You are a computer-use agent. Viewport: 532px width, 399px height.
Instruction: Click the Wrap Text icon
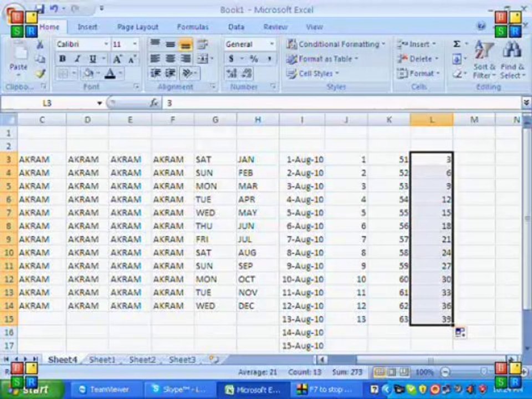pos(203,44)
